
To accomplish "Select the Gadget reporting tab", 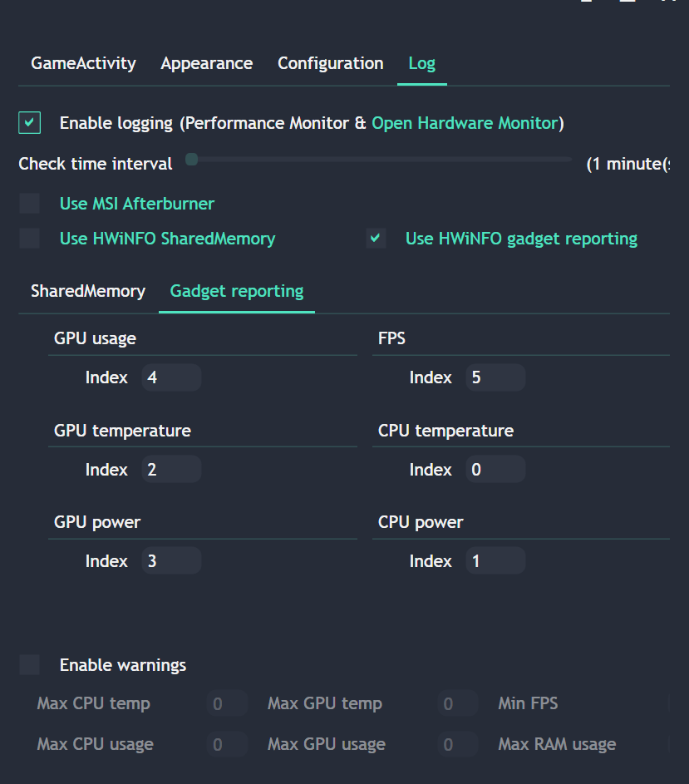I will coord(236,291).
